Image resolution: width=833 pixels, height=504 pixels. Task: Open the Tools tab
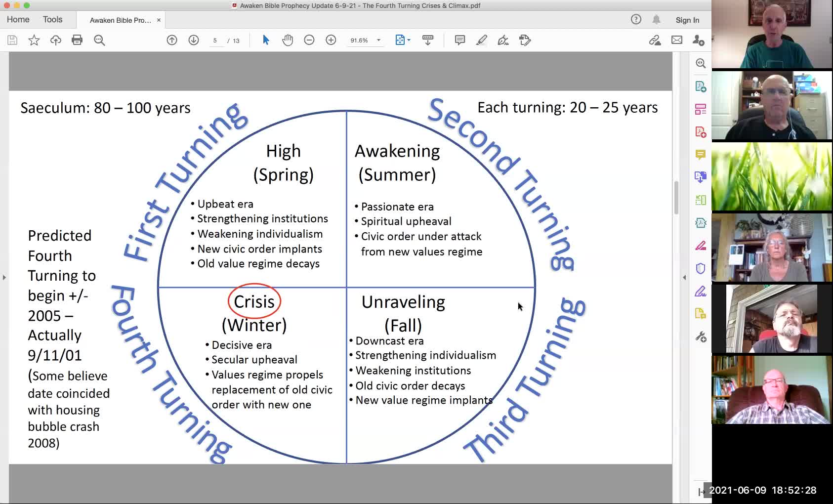coord(52,19)
